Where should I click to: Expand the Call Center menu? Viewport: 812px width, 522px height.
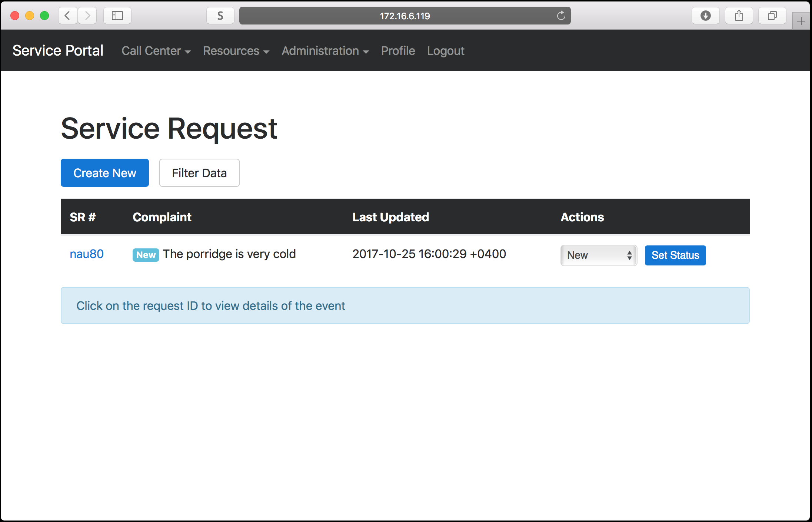point(156,51)
